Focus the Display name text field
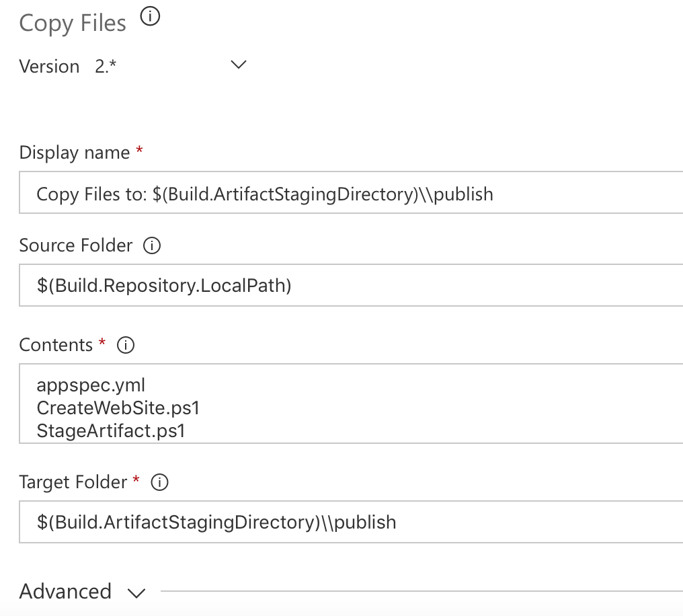The image size is (683, 616). coord(350,194)
